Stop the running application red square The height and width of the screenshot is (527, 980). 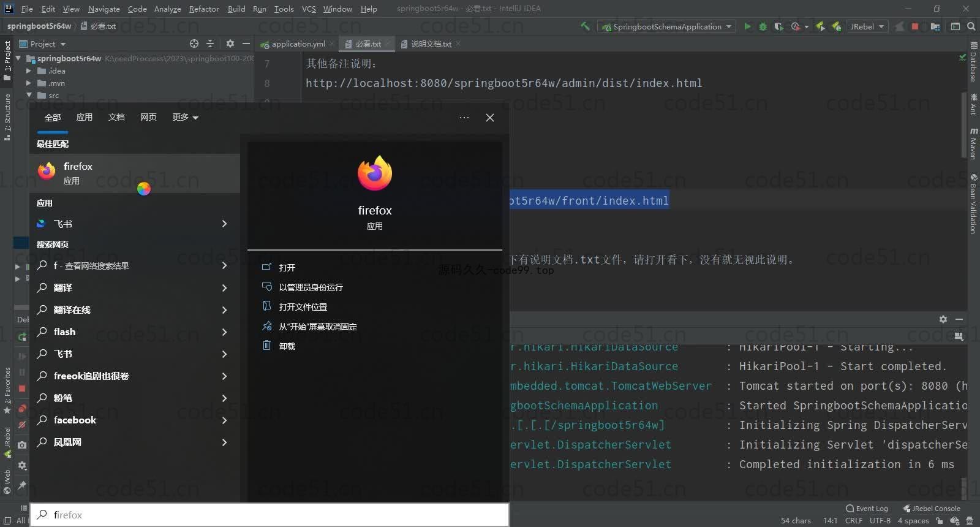pos(915,26)
